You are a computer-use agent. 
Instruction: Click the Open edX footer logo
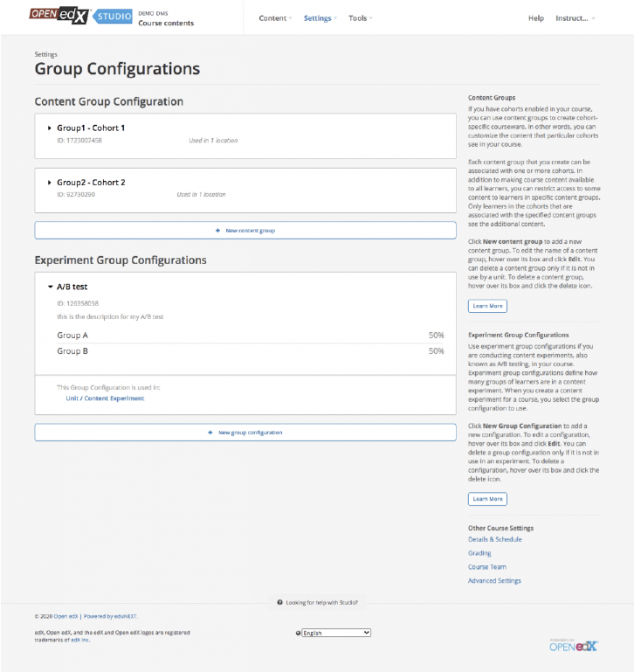pos(574,646)
